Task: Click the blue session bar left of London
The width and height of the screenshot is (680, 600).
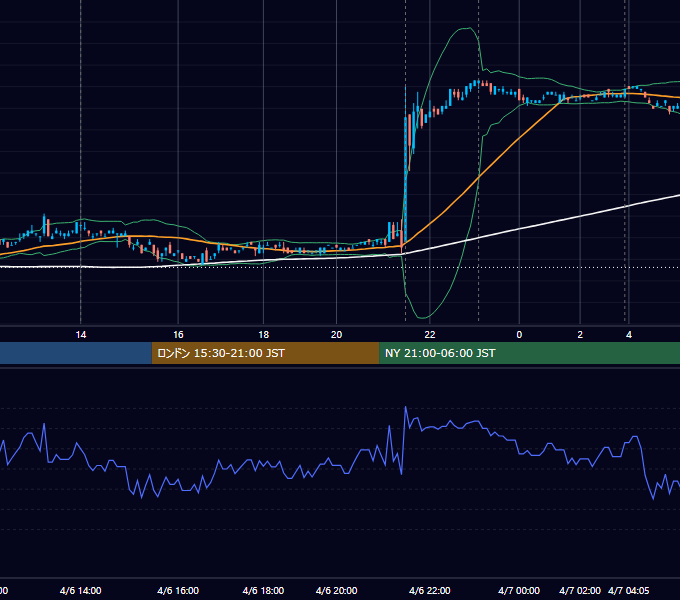Action: click(75, 353)
